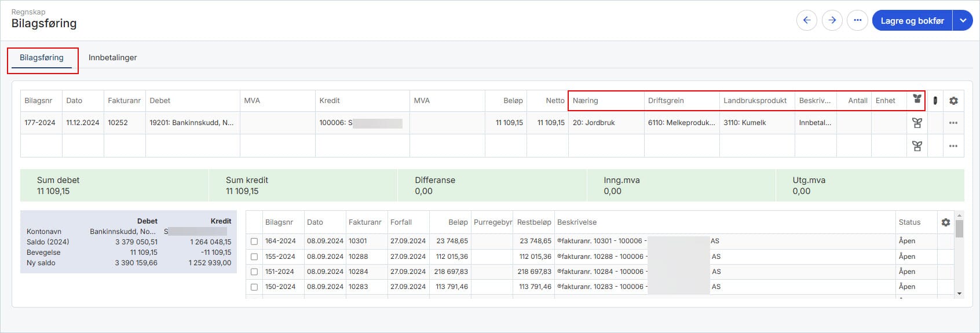
Task: Click the forward arrow navigation button
Action: point(832,20)
